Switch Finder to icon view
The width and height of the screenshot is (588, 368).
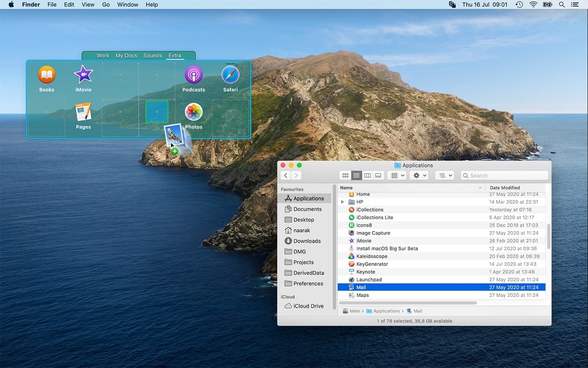345,175
